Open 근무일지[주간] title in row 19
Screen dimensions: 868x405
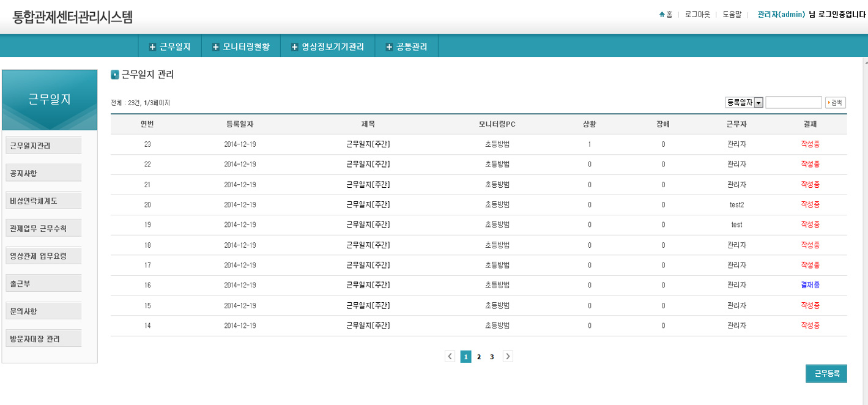[368, 225]
